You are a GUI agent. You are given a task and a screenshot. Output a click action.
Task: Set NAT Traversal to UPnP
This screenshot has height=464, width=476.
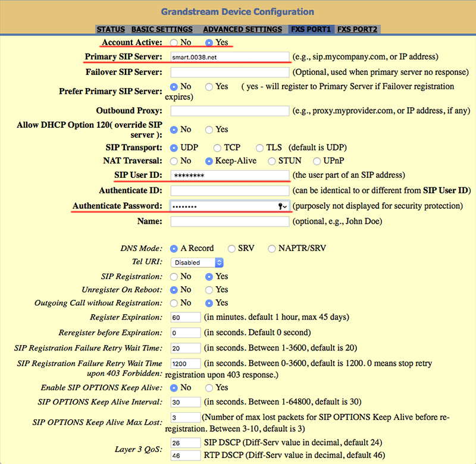317,161
